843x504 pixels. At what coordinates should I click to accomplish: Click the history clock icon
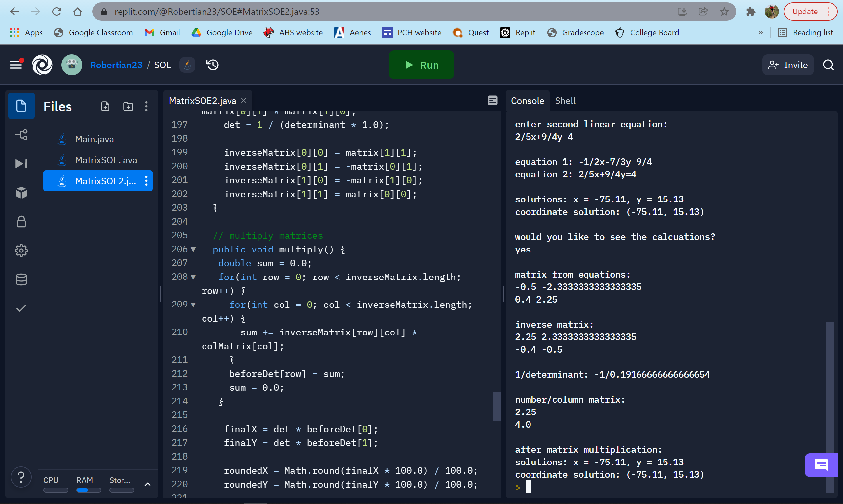[213, 65]
